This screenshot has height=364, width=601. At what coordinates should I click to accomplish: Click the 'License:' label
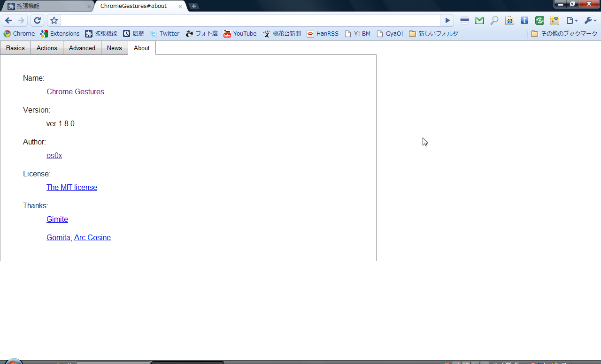pos(37,174)
